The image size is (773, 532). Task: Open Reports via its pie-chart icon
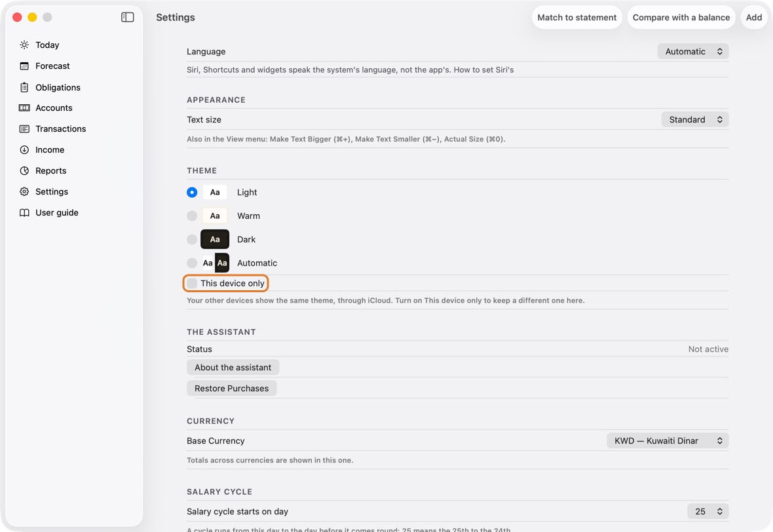click(x=24, y=170)
